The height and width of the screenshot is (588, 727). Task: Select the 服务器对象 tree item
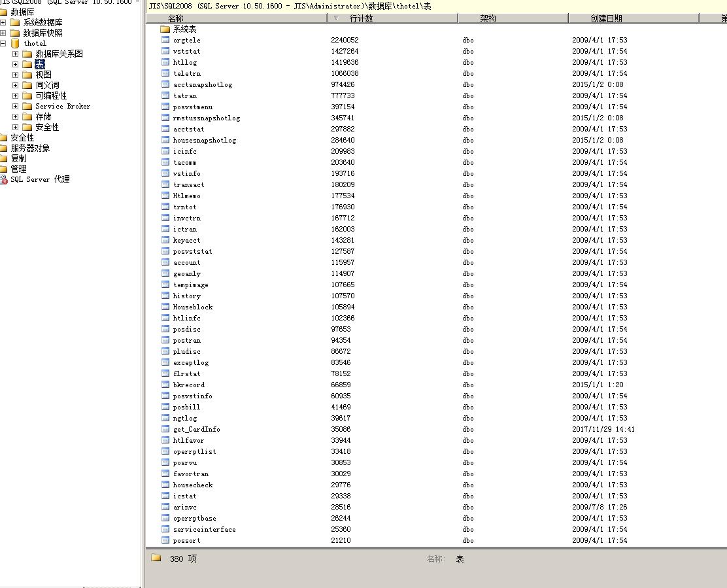(x=30, y=148)
